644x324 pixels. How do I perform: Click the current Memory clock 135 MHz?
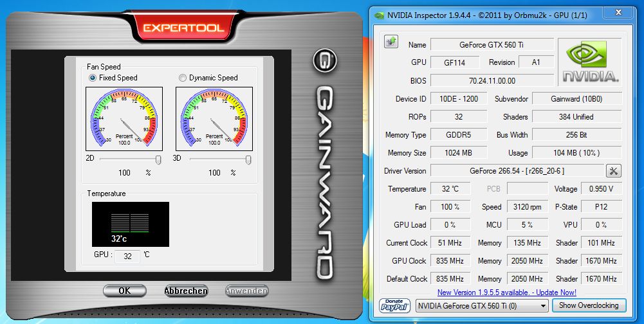[x=528, y=243]
